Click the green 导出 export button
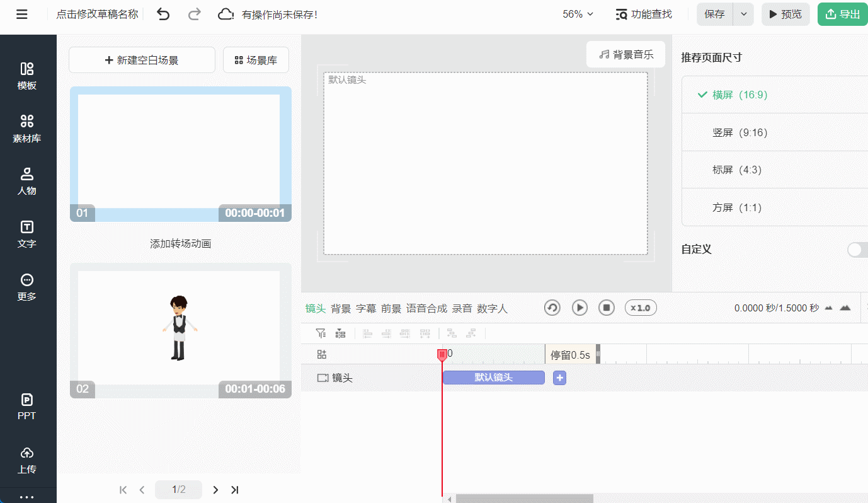This screenshot has height=503, width=868. click(843, 14)
